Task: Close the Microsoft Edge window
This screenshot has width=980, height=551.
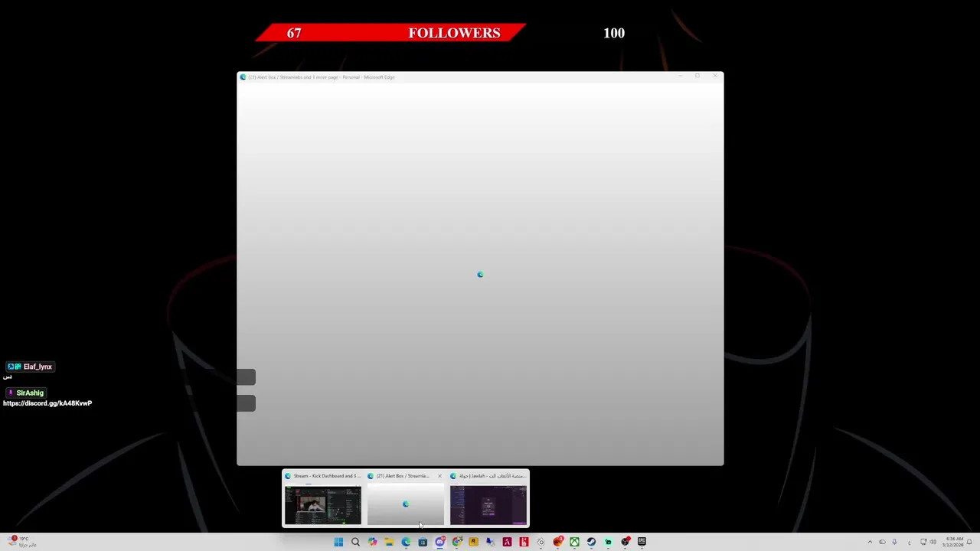Action: [x=714, y=76]
